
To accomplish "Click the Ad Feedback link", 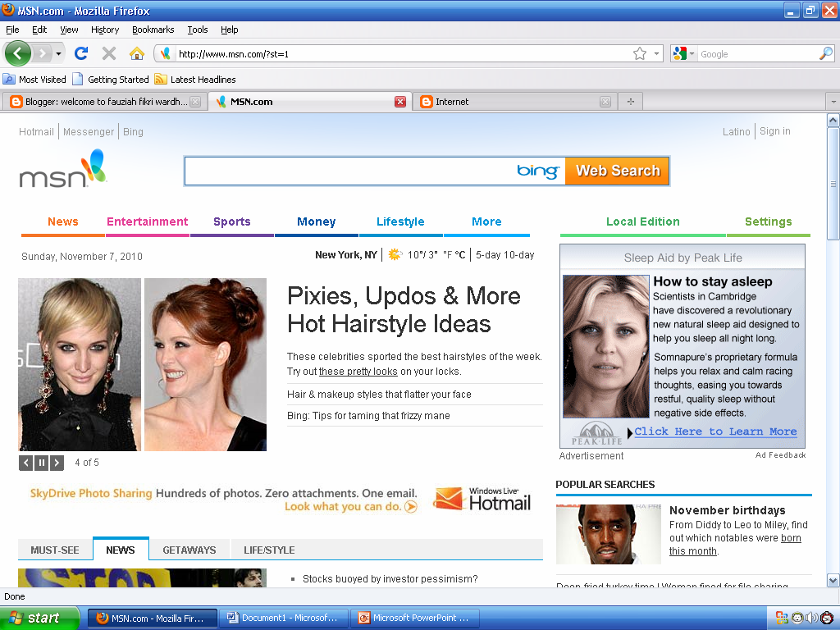I will (x=781, y=454).
